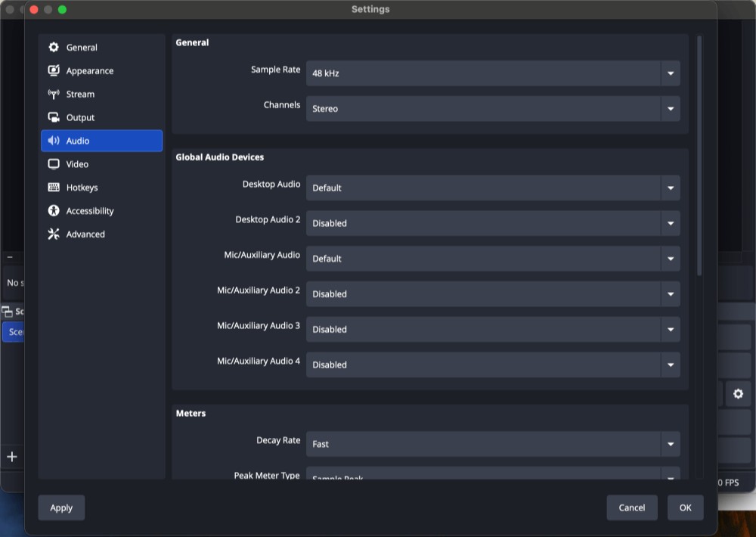The width and height of the screenshot is (756, 537).
Task: Click the Output icon in sidebar
Action: click(53, 117)
